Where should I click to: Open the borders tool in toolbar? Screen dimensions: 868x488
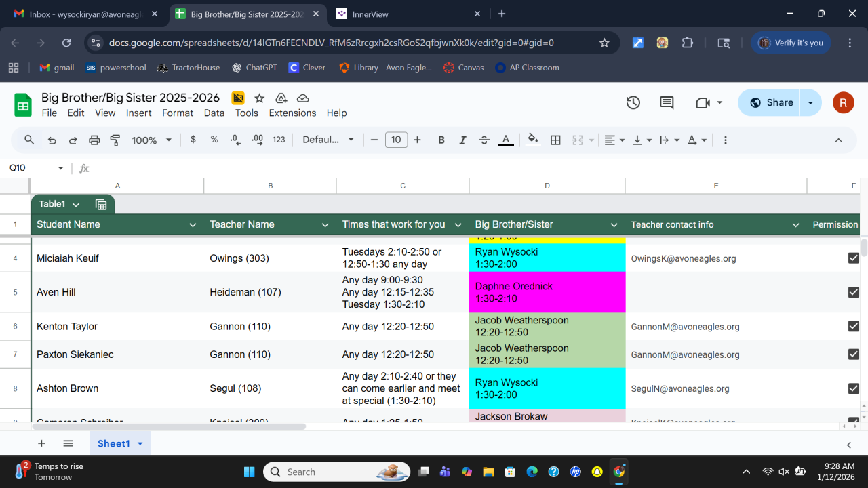point(555,140)
